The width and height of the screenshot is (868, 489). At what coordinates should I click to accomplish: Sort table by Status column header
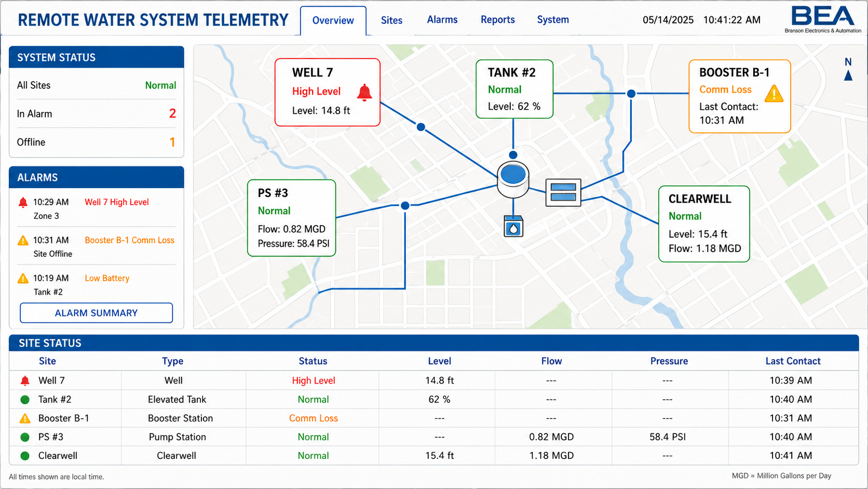(313, 361)
